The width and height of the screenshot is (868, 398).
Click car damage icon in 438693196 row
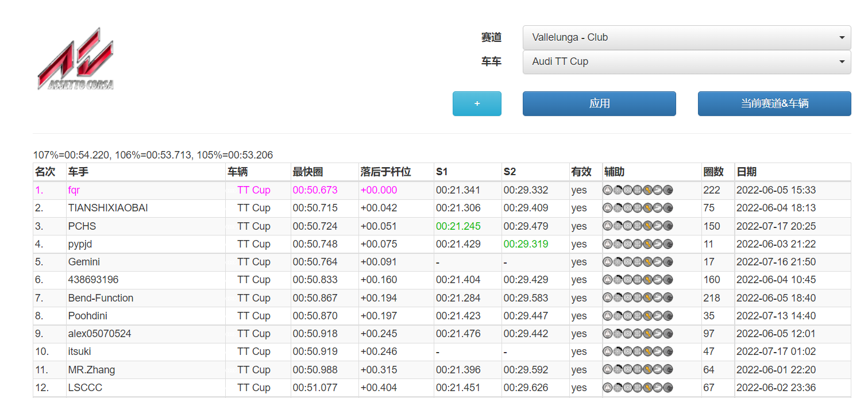[668, 280]
